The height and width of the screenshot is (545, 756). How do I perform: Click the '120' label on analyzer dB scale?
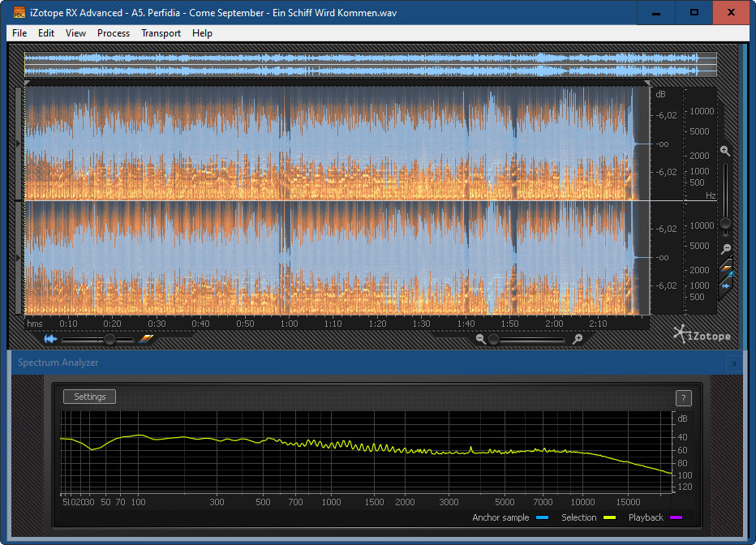click(x=685, y=487)
